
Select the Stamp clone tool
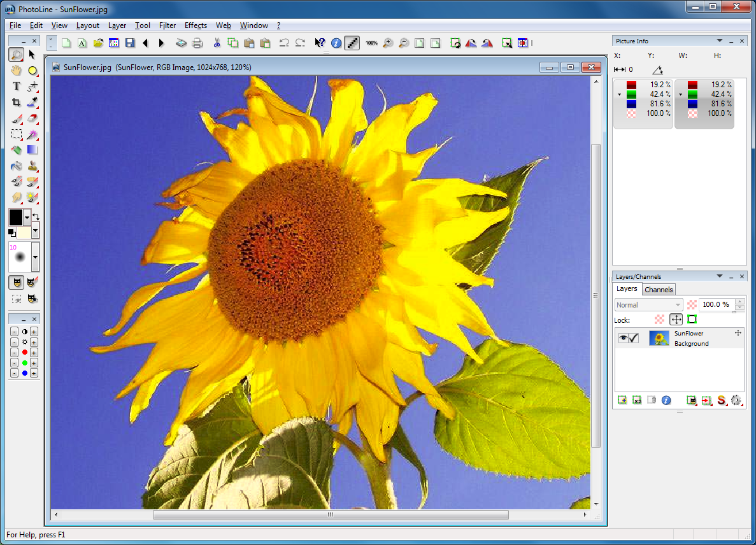point(32,166)
